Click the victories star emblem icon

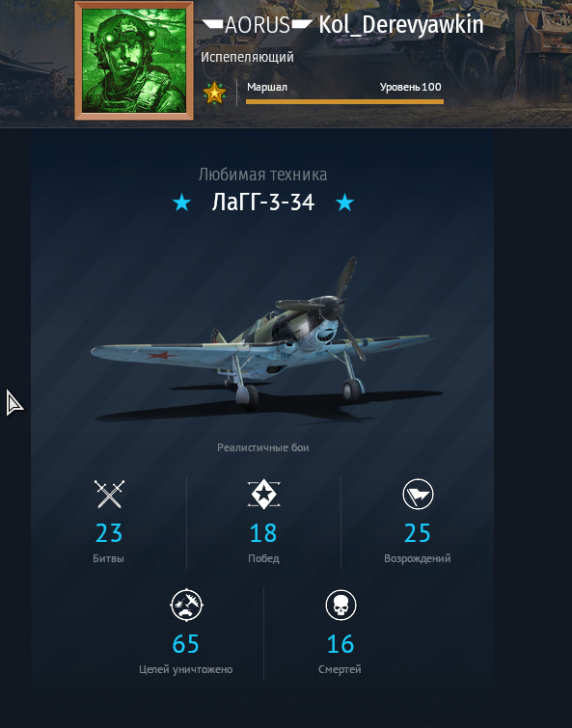[x=263, y=494]
